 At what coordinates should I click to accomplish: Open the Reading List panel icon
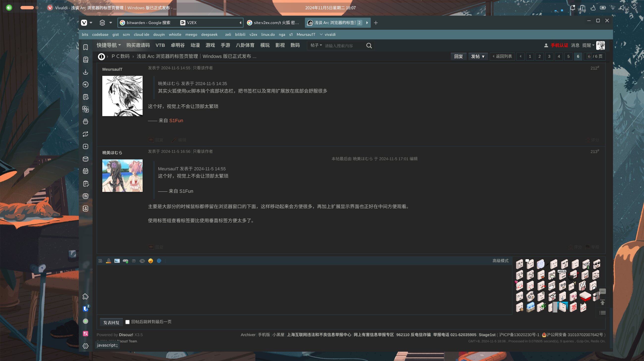tap(85, 59)
